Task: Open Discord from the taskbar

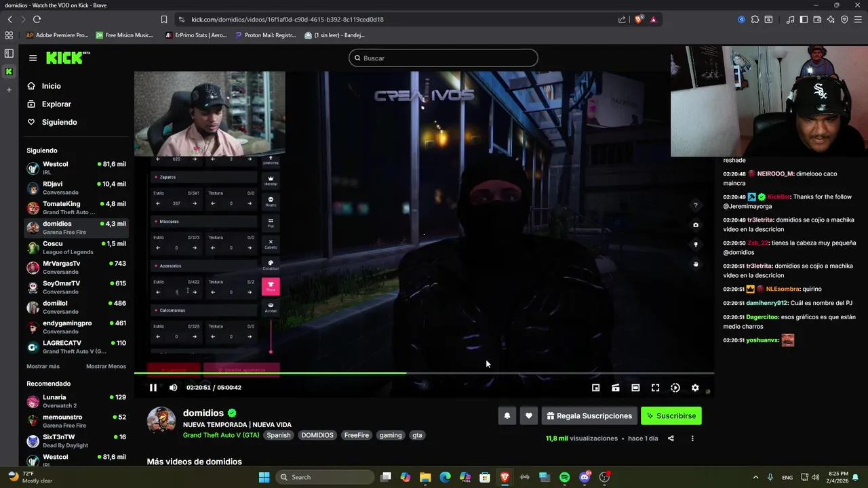Action: point(585,477)
